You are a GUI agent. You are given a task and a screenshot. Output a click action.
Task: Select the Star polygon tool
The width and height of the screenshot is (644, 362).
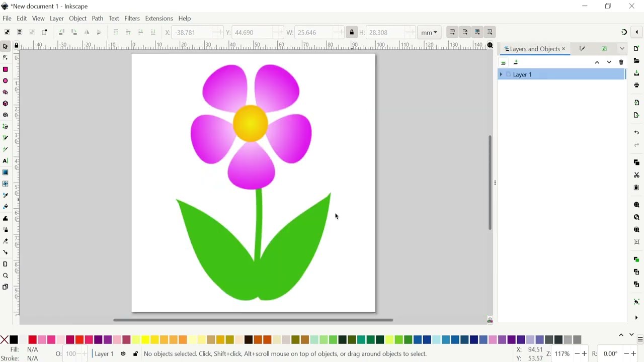pos(6,93)
